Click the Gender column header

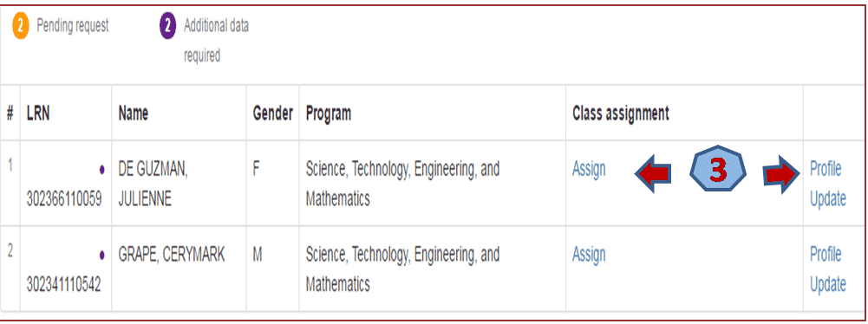[x=272, y=113]
